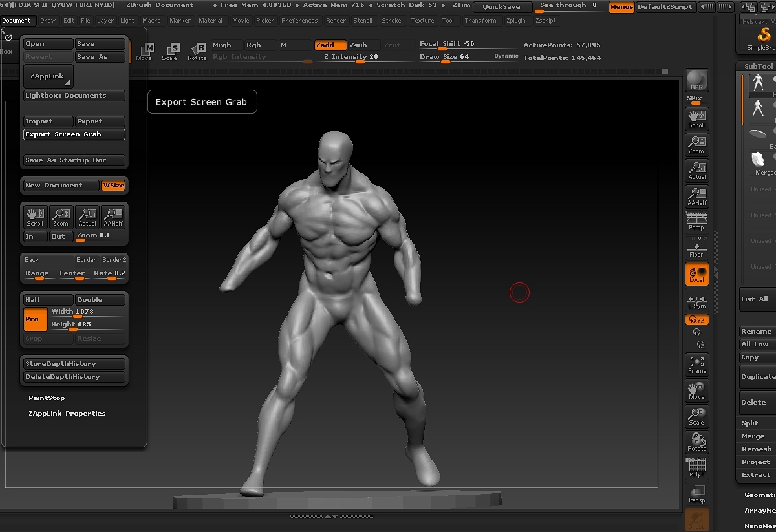Click Export Screen Grab button
Image resolution: width=776 pixels, height=532 pixels.
pos(74,134)
